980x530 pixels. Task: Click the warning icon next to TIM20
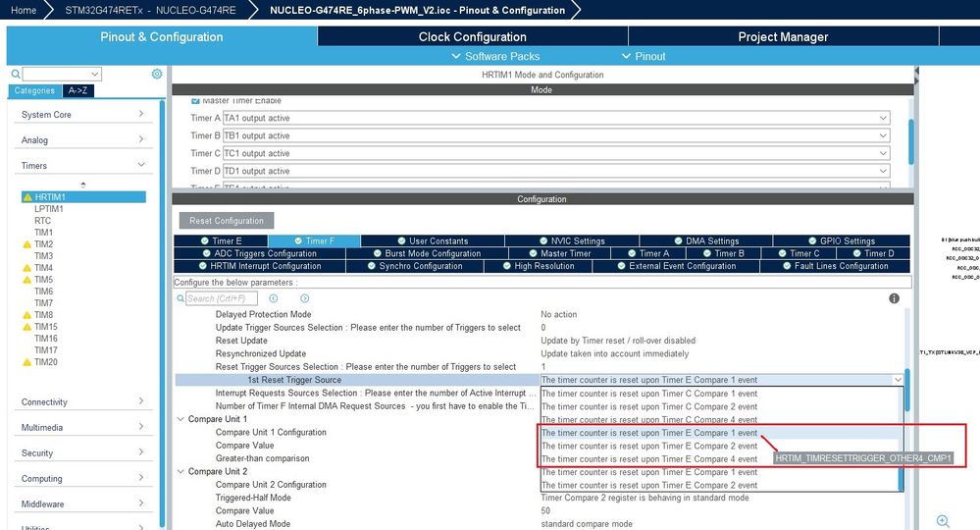click(26, 362)
